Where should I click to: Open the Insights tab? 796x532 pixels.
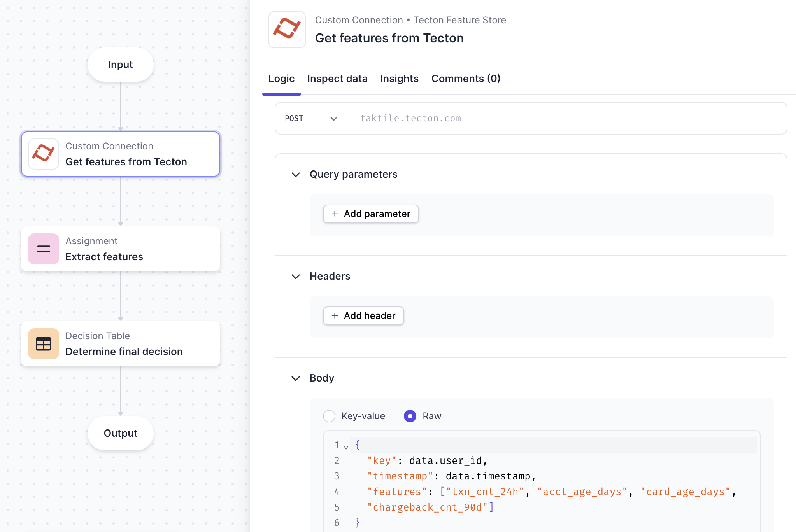point(399,79)
